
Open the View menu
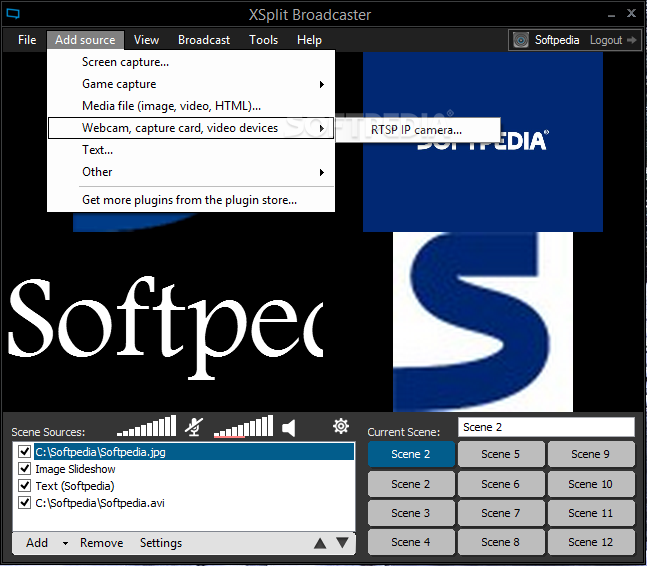click(x=146, y=40)
